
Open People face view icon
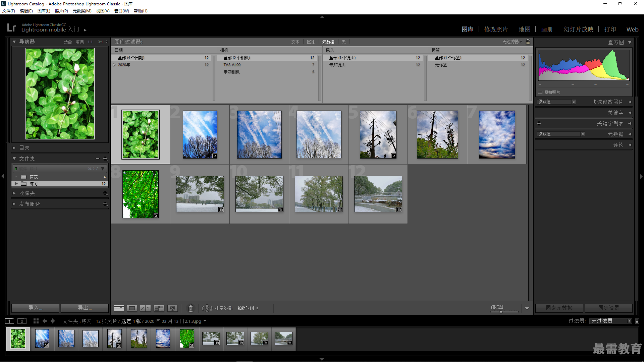coord(172,308)
